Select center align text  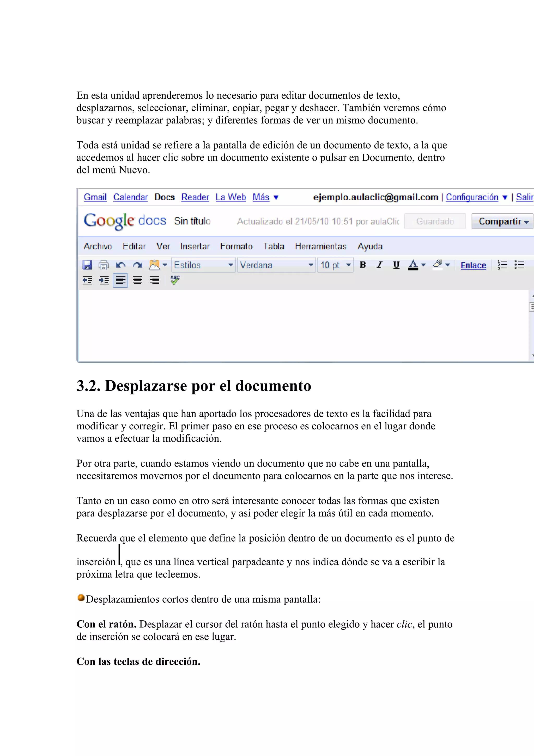(x=137, y=280)
